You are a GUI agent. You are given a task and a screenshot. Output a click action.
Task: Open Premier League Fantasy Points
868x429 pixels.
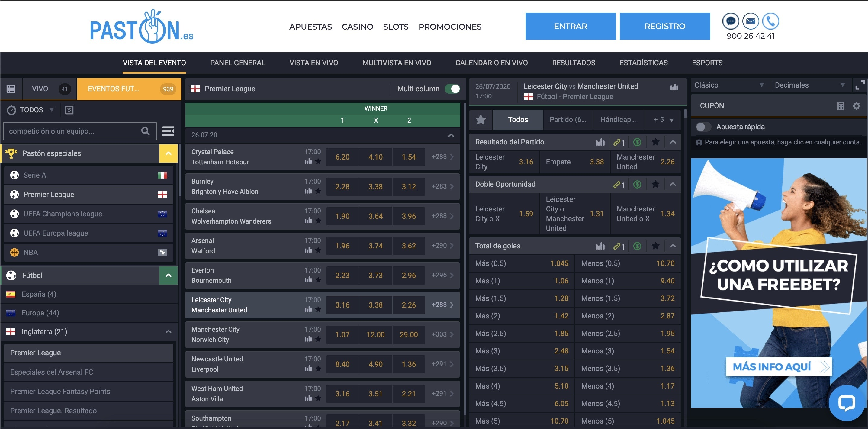(x=88, y=392)
